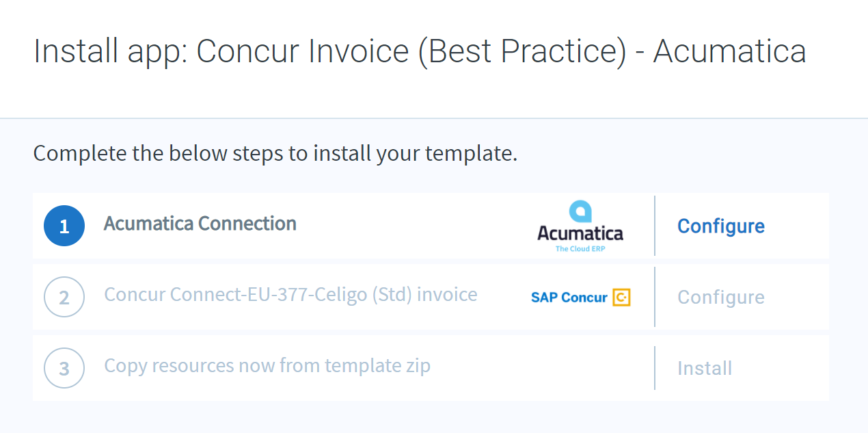Viewport: 868px width, 433px height.
Task: Click Configure next to SAP Concur step
Action: tap(721, 297)
